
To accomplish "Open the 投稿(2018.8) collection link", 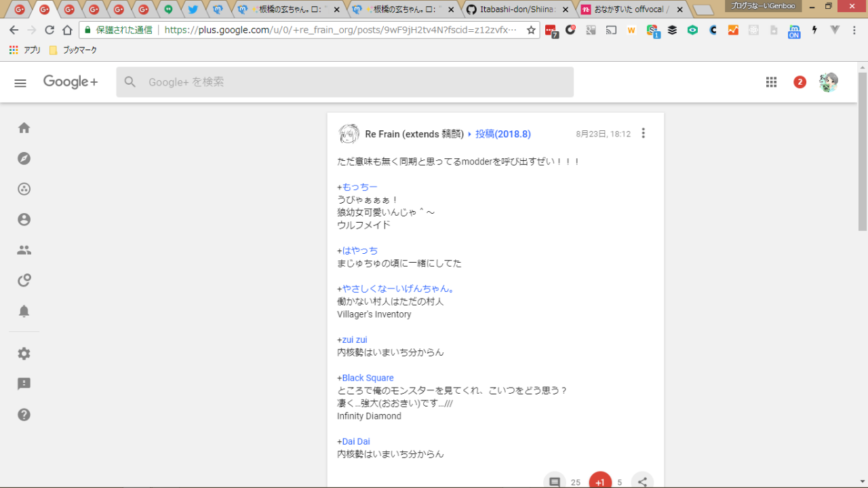I will pyautogui.click(x=502, y=134).
